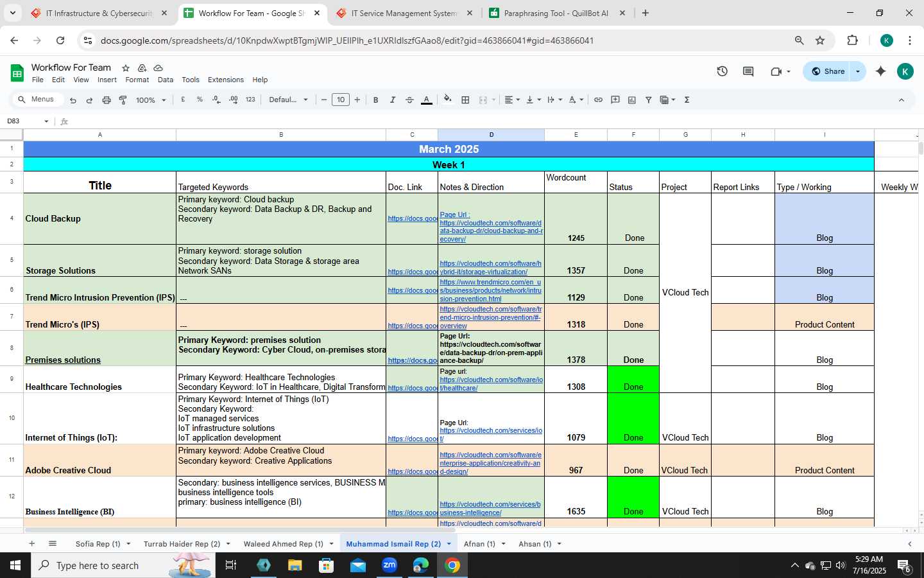Toggle strikethrough formatting
This screenshot has width=924, height=578.
(x=409, y=100)
